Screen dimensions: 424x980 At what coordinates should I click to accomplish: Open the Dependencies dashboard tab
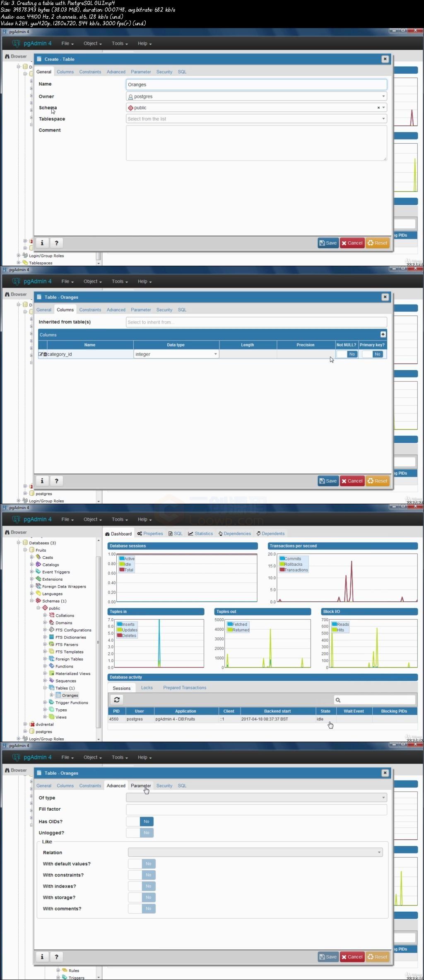click(235, 534)
